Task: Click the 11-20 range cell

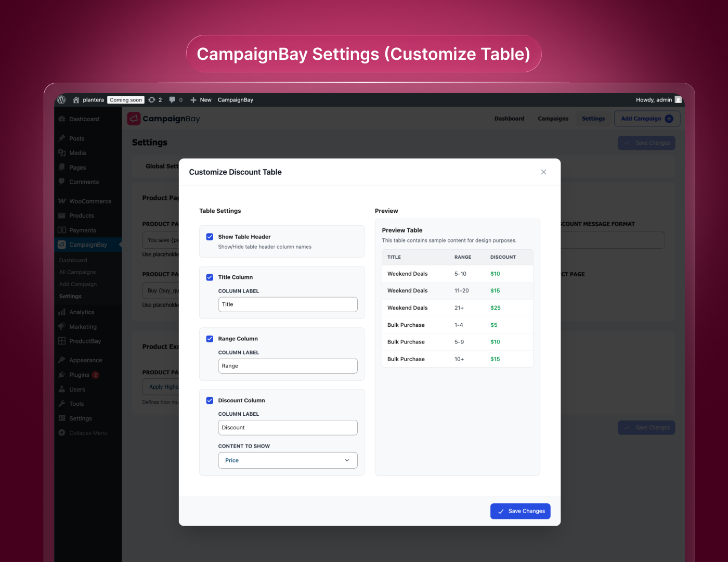Action: coord(461,291)
